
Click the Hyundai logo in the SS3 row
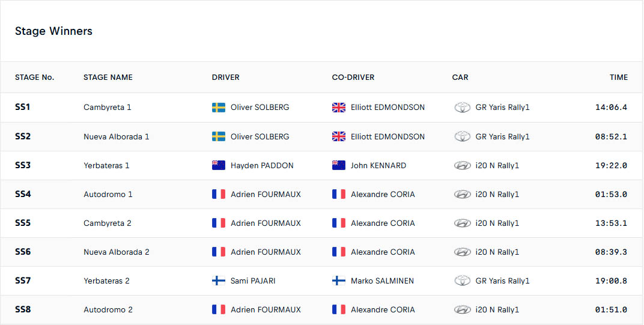click(462, 166)
